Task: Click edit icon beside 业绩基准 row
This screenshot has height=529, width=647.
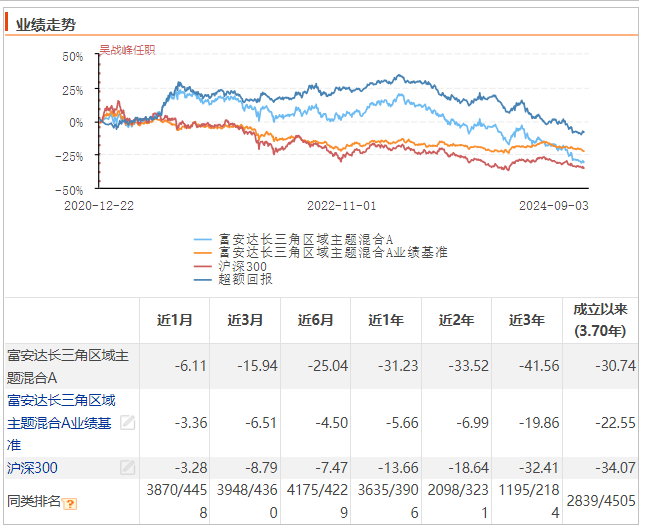Action: tap(127, 422)
